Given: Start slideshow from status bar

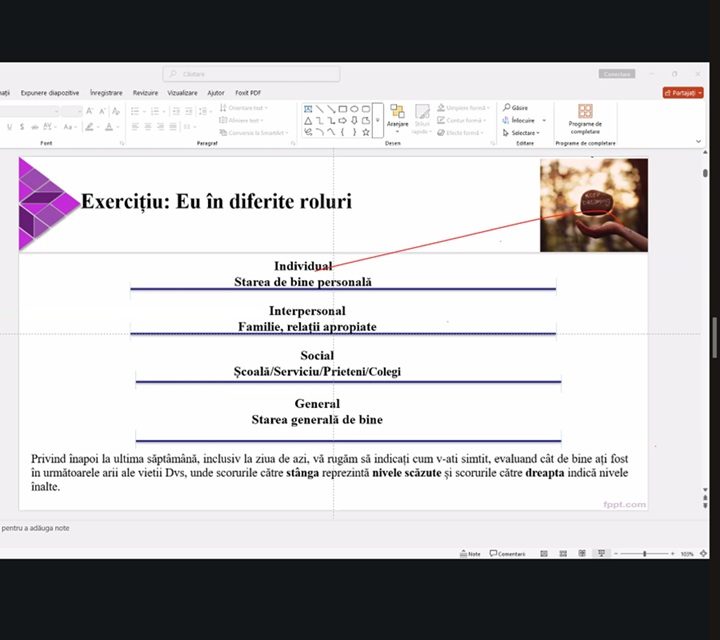Looking at the screenshot, I should pyautogui.click(x=600, y=553).
